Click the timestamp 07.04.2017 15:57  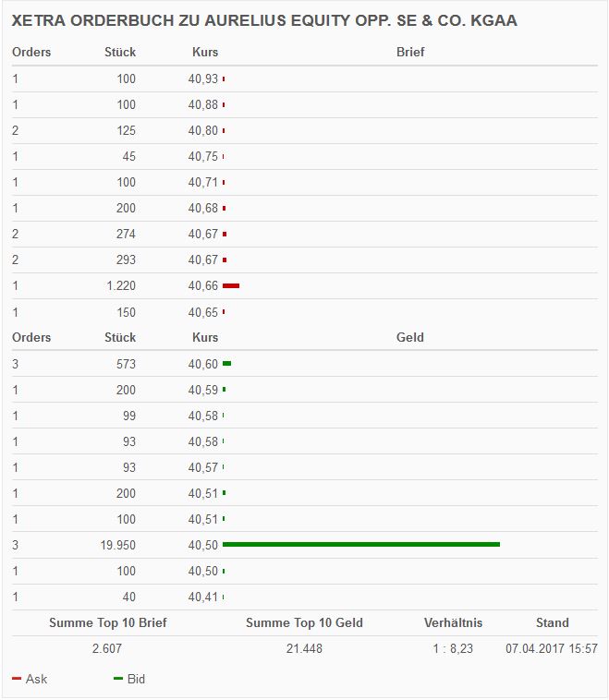click(x=552, y=649)
